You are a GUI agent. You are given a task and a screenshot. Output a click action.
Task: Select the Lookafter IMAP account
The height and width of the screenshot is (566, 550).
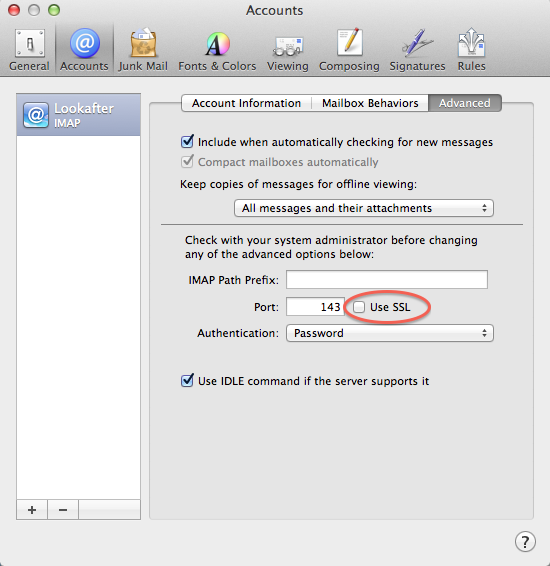click(78, 115)
